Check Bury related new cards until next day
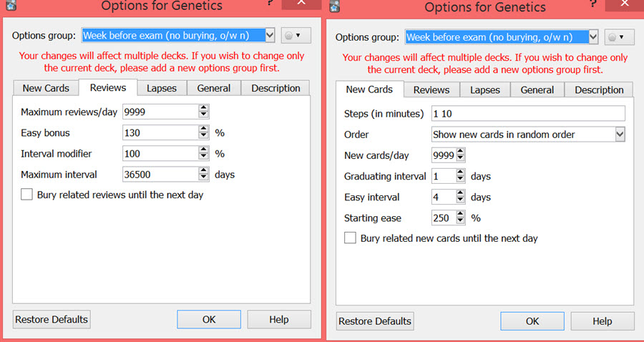The image size is (644, 342). (x=350, y=238)
